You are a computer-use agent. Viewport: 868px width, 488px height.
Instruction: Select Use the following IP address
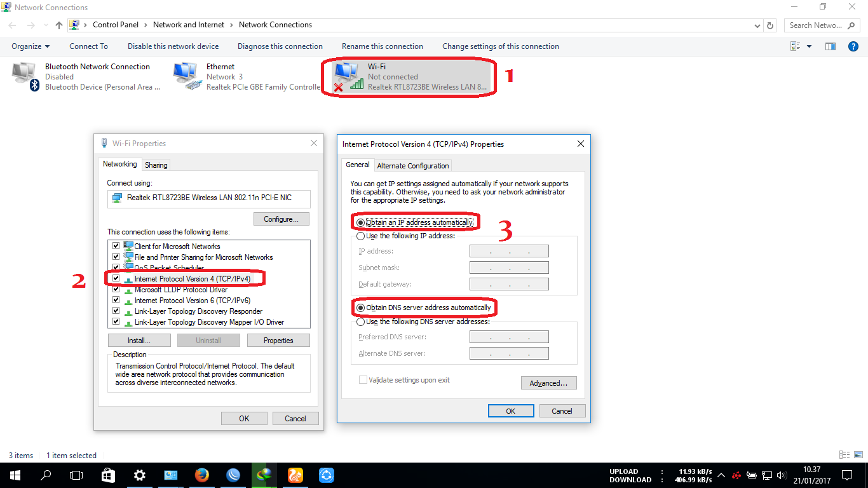(405, 236)
